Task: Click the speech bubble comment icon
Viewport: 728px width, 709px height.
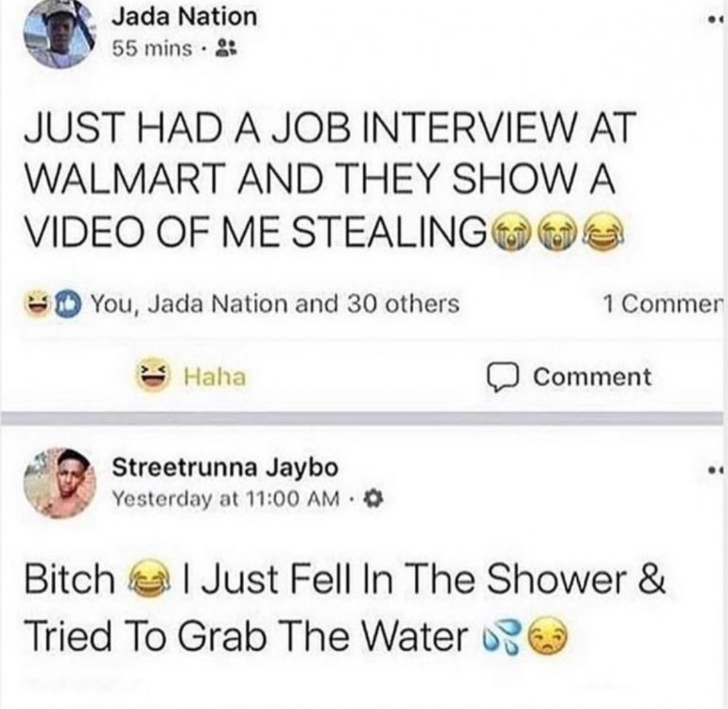Action: [x=502, y=378]
